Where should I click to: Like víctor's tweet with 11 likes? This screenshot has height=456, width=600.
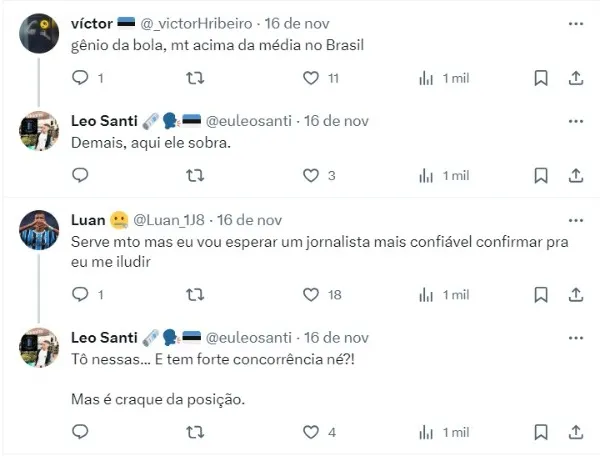click(310, 77)
